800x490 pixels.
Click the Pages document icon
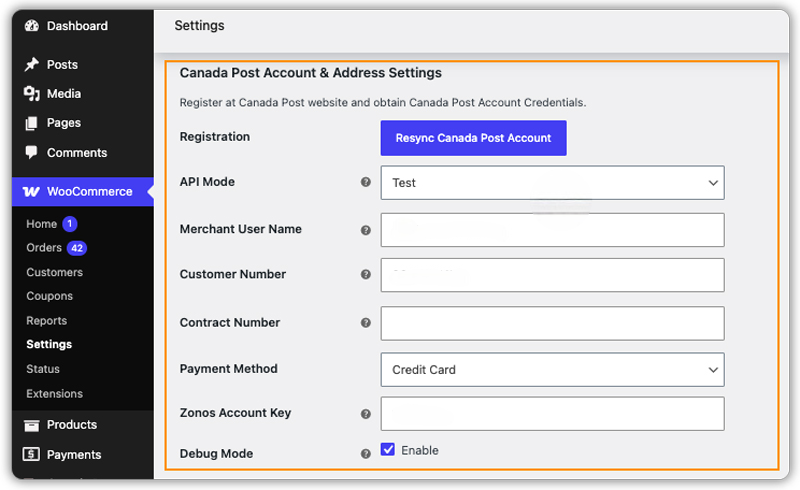(32, 123)
